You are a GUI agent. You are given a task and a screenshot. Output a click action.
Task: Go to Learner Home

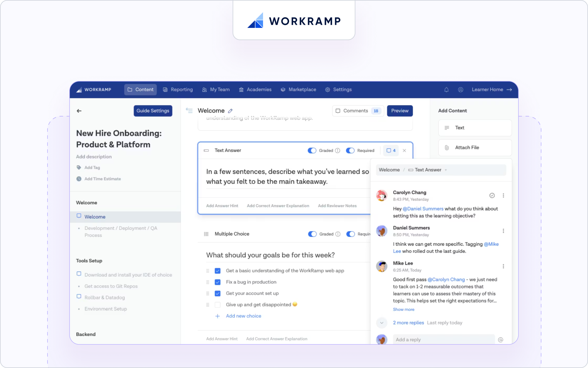click(x=492, y=90)
